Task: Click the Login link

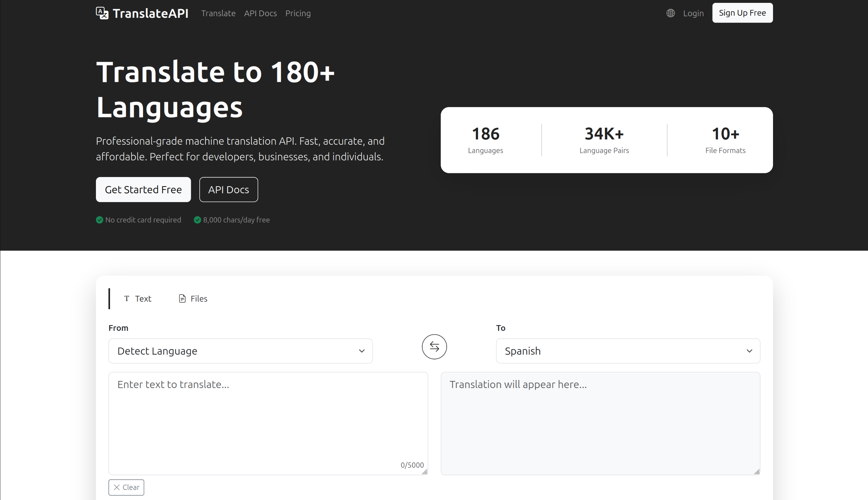Action: 693,13
